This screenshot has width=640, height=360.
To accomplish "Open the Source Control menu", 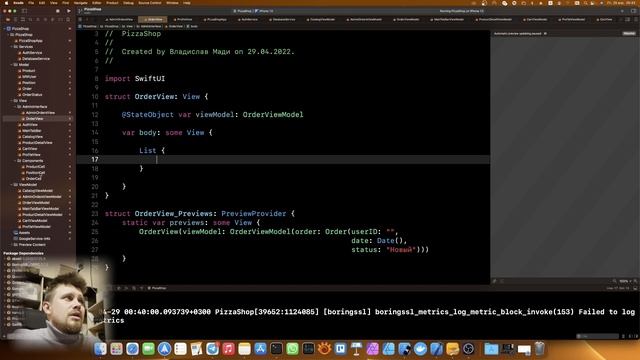I will [x=150, y=3].
